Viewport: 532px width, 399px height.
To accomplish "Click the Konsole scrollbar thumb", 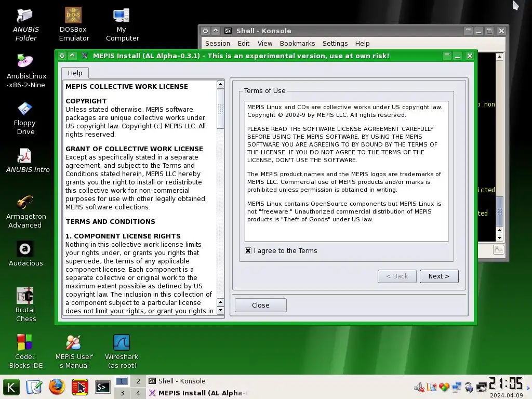I will (499, 211).
